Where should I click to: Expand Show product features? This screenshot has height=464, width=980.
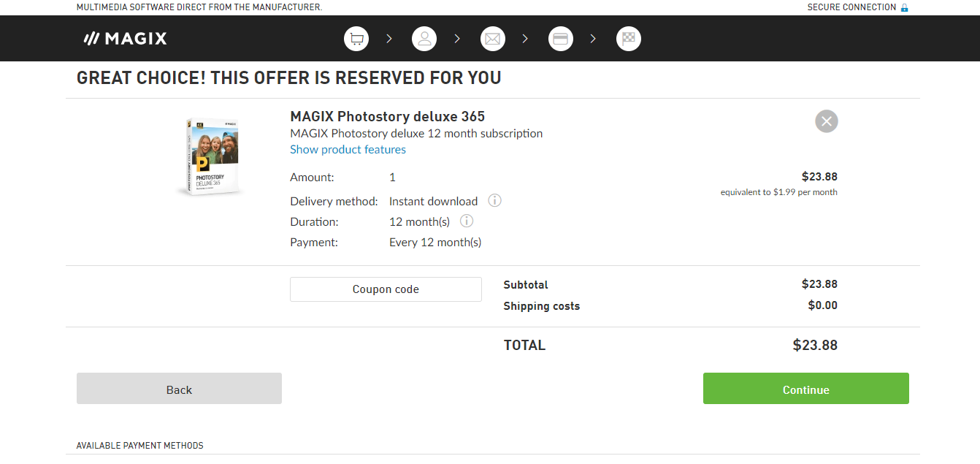coord(348,149)
